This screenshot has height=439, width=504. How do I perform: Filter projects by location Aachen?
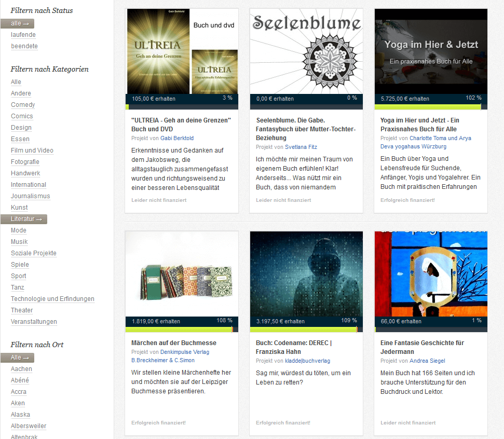pos(21,369)
